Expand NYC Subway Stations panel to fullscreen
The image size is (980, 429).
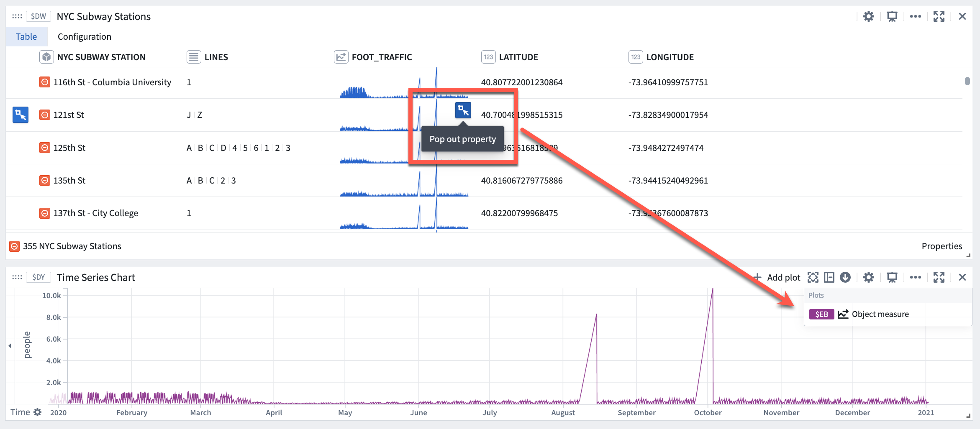(939, 16)
